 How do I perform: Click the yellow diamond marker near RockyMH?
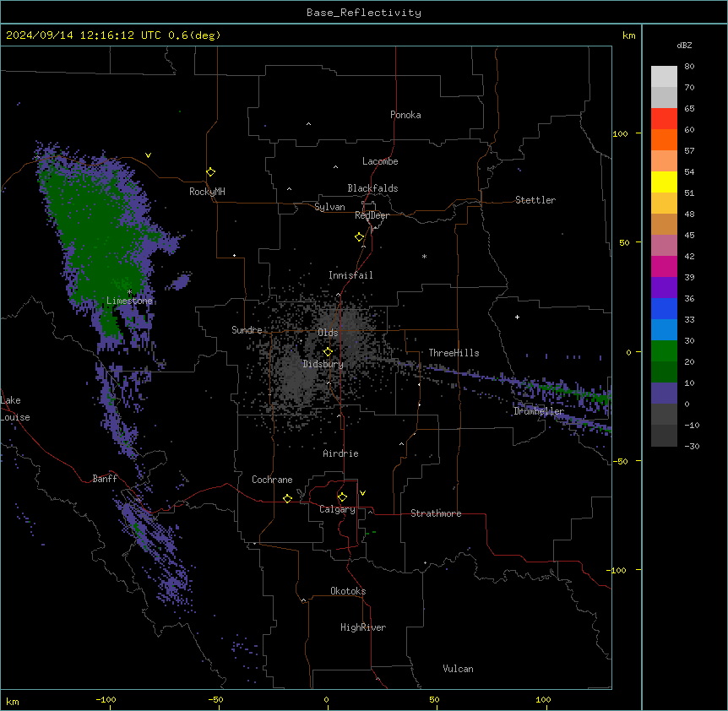(x=210, y=172)
